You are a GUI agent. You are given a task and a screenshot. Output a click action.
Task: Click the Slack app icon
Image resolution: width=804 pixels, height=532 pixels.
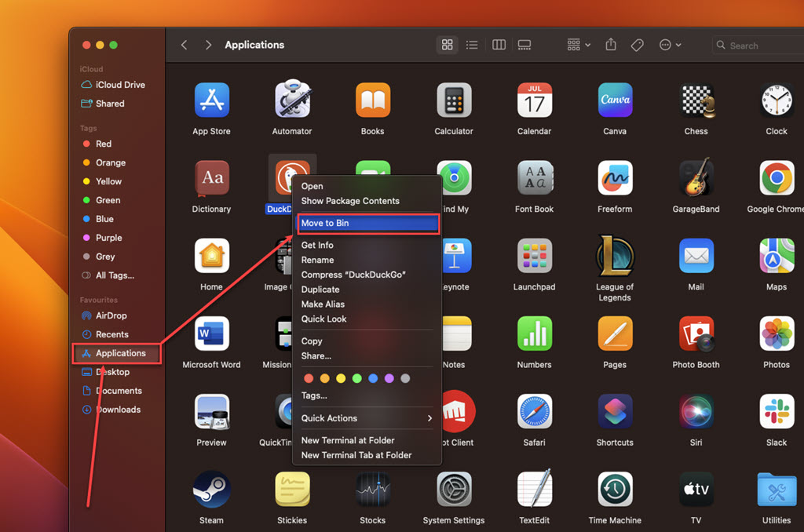click(x=777, y=412)
